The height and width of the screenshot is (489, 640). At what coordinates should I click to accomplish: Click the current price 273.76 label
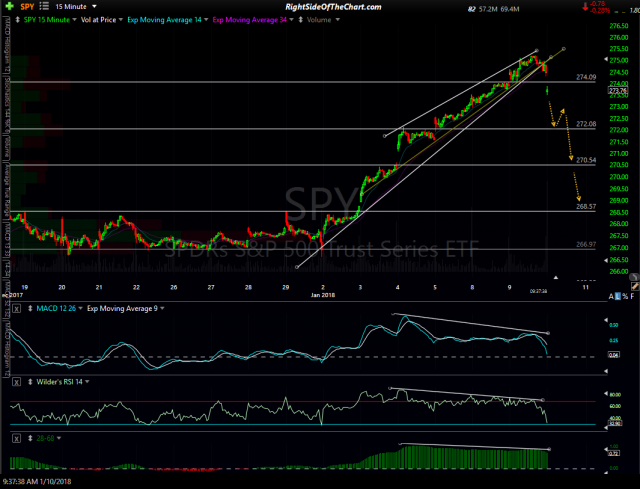[618, 91]
